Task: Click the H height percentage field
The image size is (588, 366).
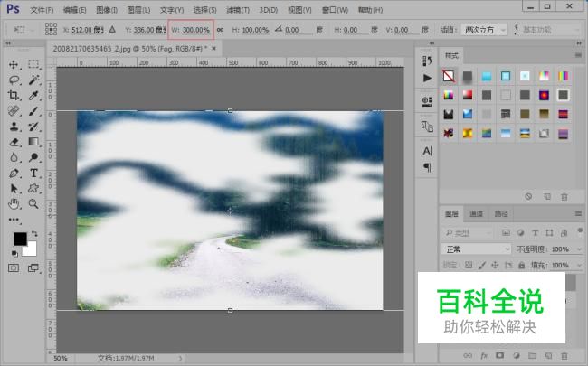Action: [x=256, y=30]
